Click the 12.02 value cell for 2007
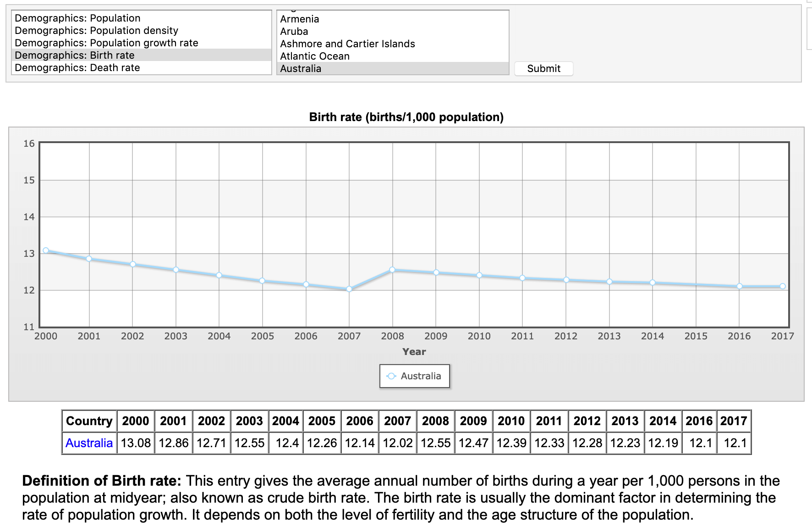812x532 pixels. [x=398, y=443]
